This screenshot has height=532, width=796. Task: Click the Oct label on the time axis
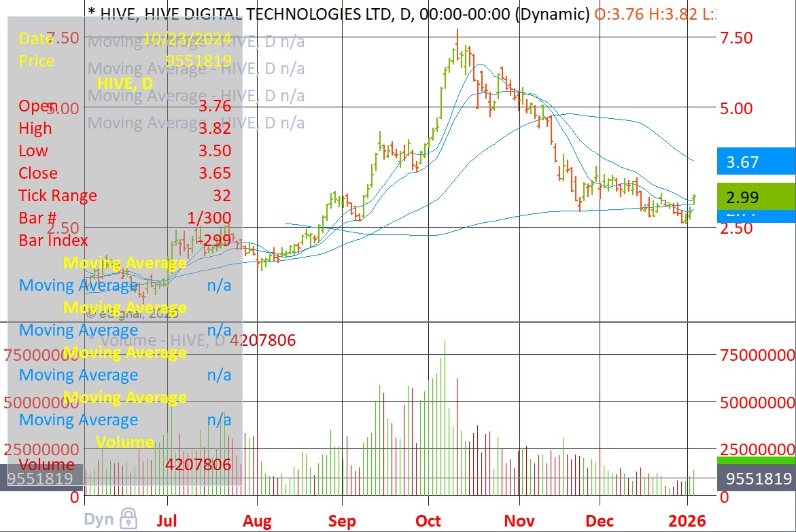[428, 521]
